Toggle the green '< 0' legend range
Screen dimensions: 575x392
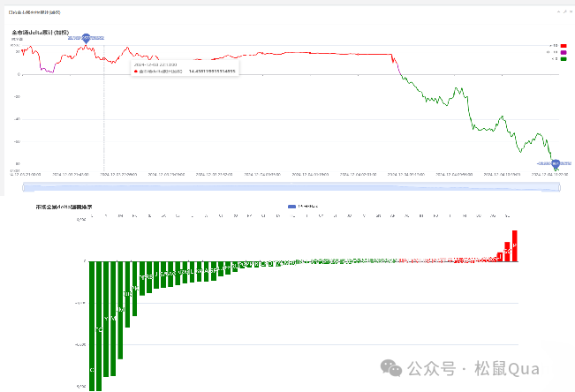coord(563,59)
